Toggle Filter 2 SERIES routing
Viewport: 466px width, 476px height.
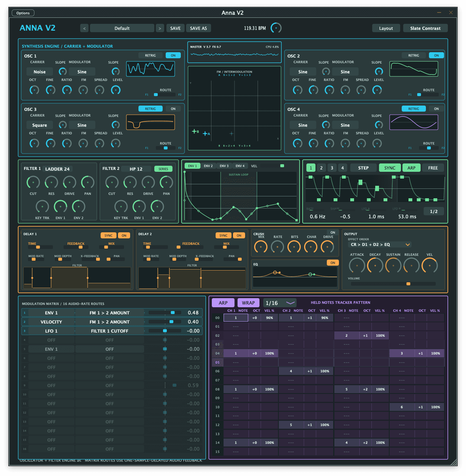[x=163, y=169]
